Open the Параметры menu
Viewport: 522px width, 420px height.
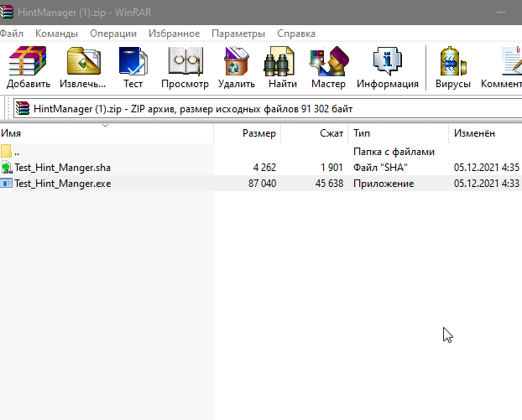(x=238, y=34)
